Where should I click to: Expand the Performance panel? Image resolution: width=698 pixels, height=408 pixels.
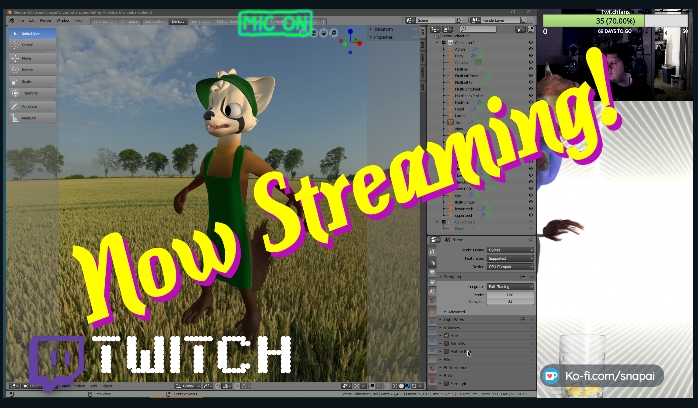[x=454, y=368]
